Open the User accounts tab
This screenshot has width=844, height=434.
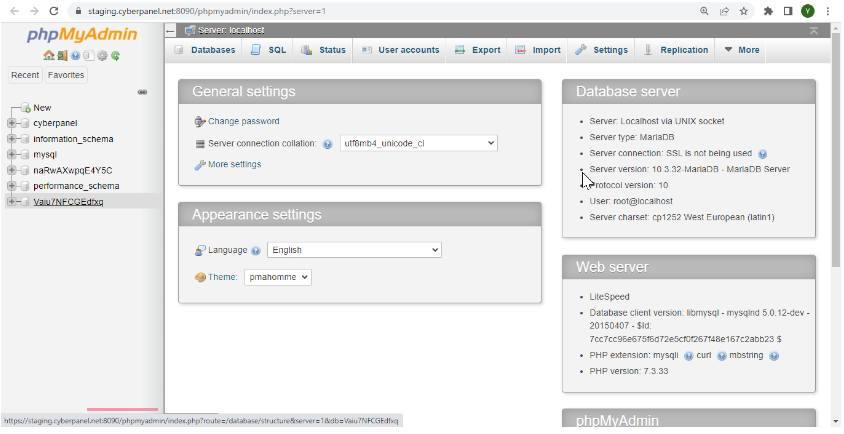(400, 50)
